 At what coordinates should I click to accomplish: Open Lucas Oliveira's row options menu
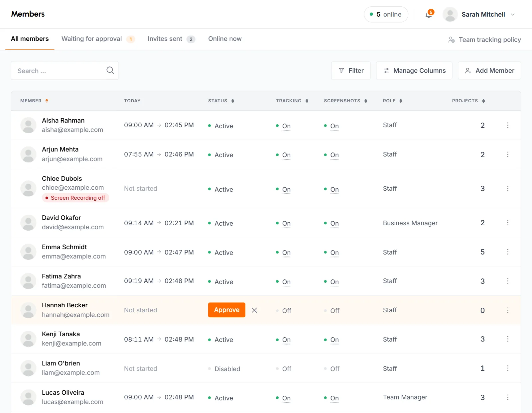(x=508, y=397)
